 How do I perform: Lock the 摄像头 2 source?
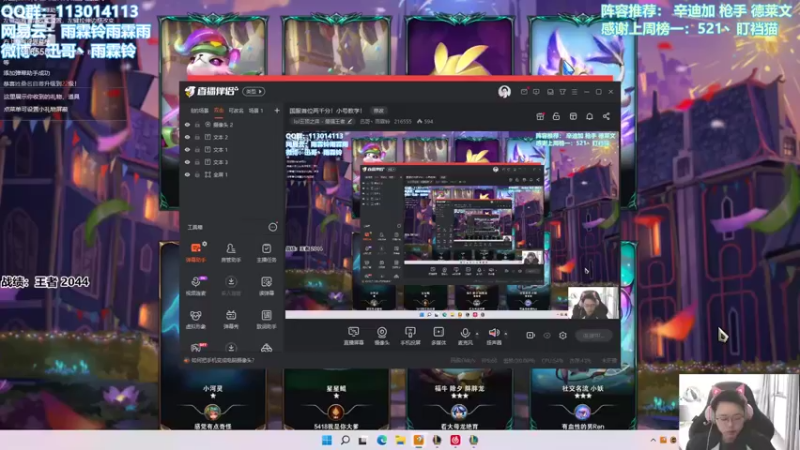coord(197,124)
